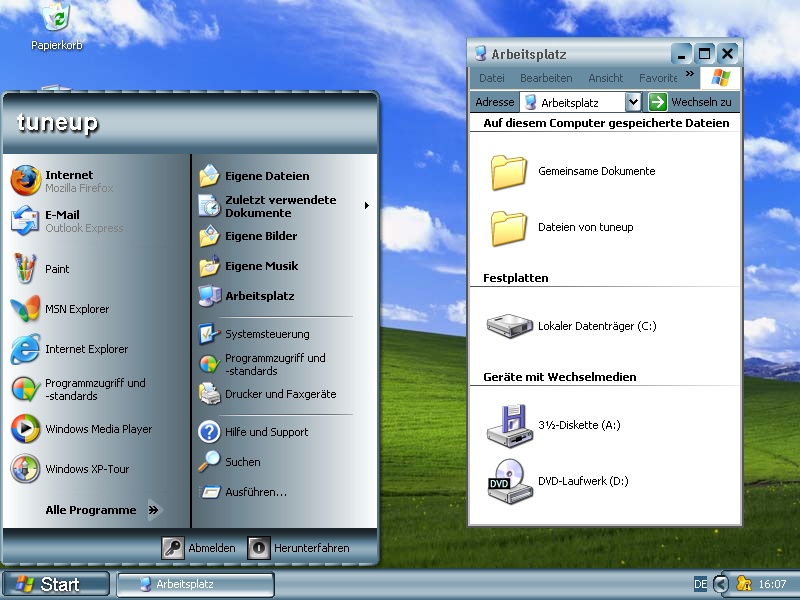The height and width of the screenshot is (600, 800).
Task: Click the Wechseln zu go button
Action: [x=690, y=102]
